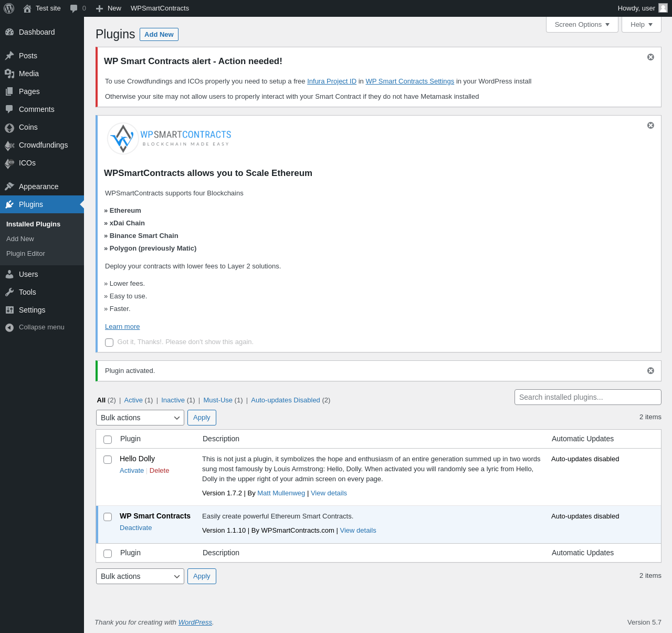Check Got it, Thanks don't show again

109,343
